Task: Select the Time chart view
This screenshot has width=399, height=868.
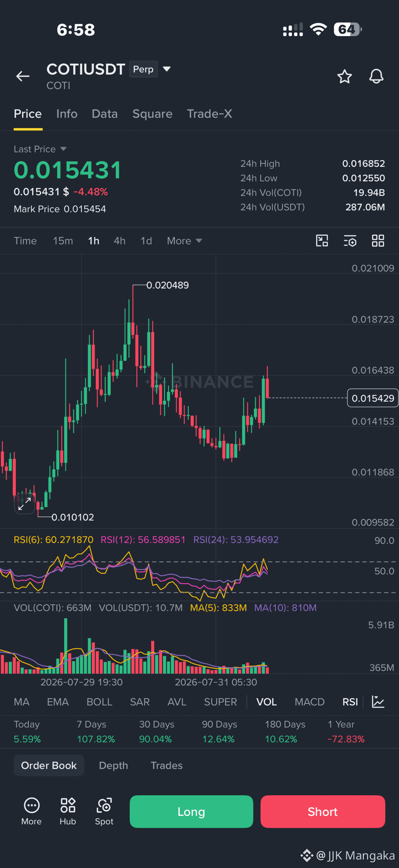Action: pyautogui.click(x=25, y=241)
